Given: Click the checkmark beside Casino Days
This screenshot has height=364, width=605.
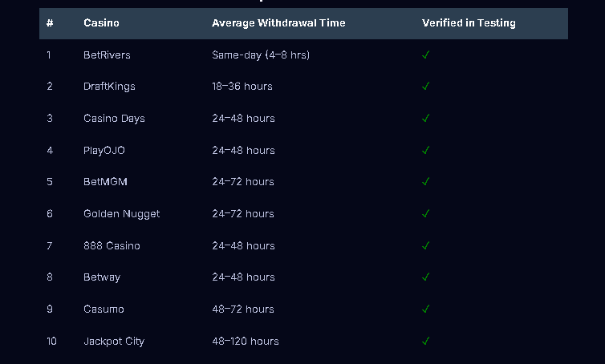Looking at the screenshot, I should pos(426,118).
